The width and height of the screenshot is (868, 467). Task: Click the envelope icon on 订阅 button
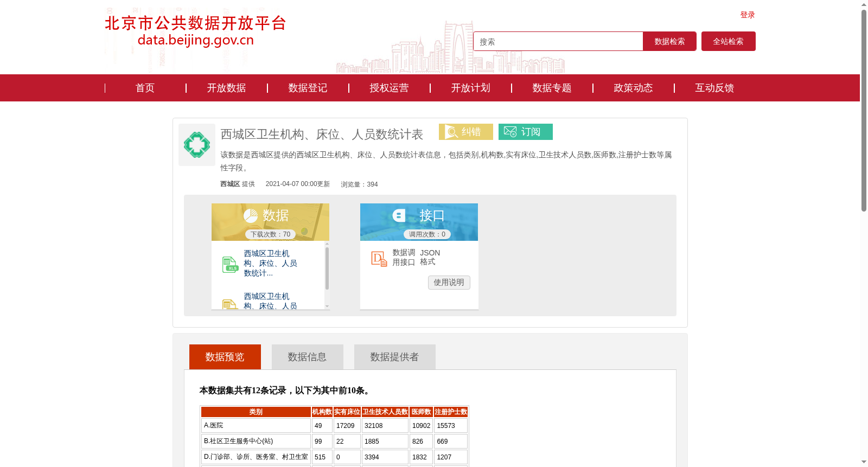point(510,132)
